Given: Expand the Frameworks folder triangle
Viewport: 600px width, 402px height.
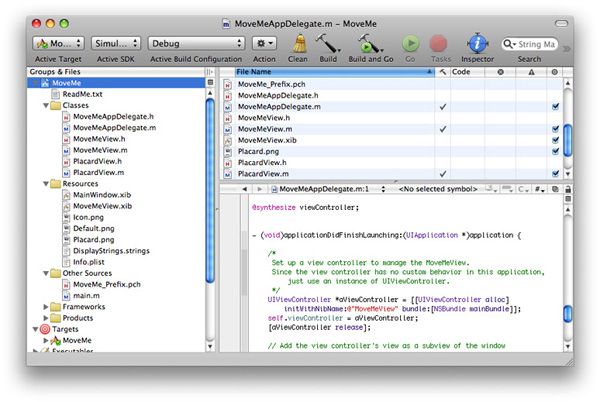Looking at the screenshot, I should click(46, 307).
